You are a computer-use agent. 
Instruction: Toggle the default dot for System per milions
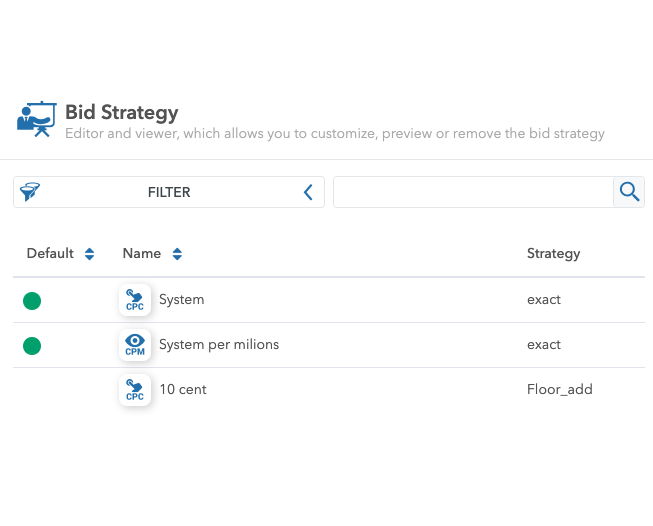click(32, 346)
